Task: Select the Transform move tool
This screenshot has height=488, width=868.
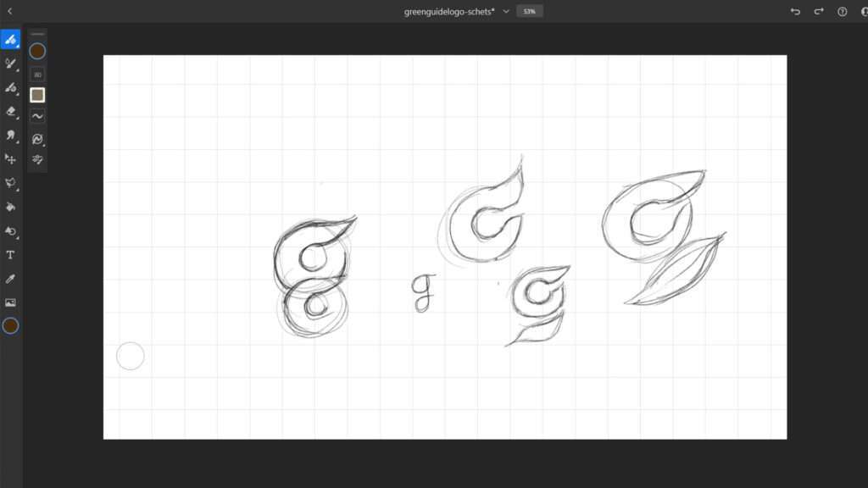Action: (11, 158)
